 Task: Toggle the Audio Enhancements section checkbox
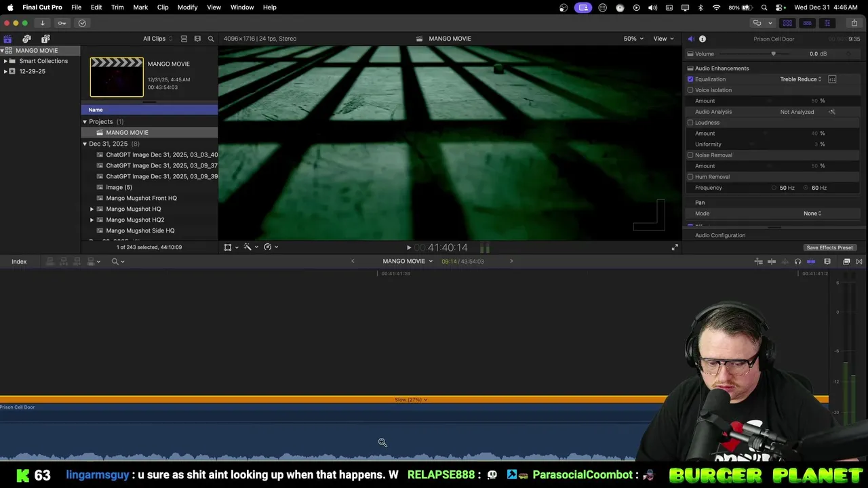point(690,68)
